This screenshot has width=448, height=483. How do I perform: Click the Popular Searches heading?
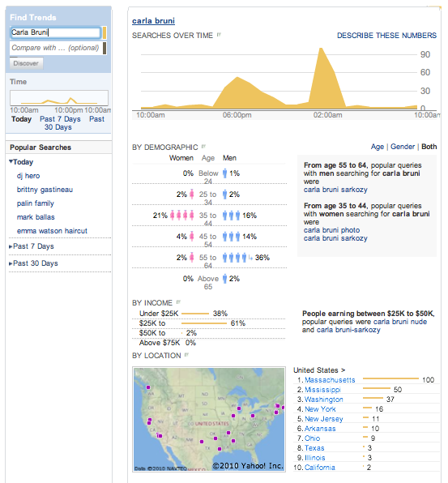click(x=41, y=147)
